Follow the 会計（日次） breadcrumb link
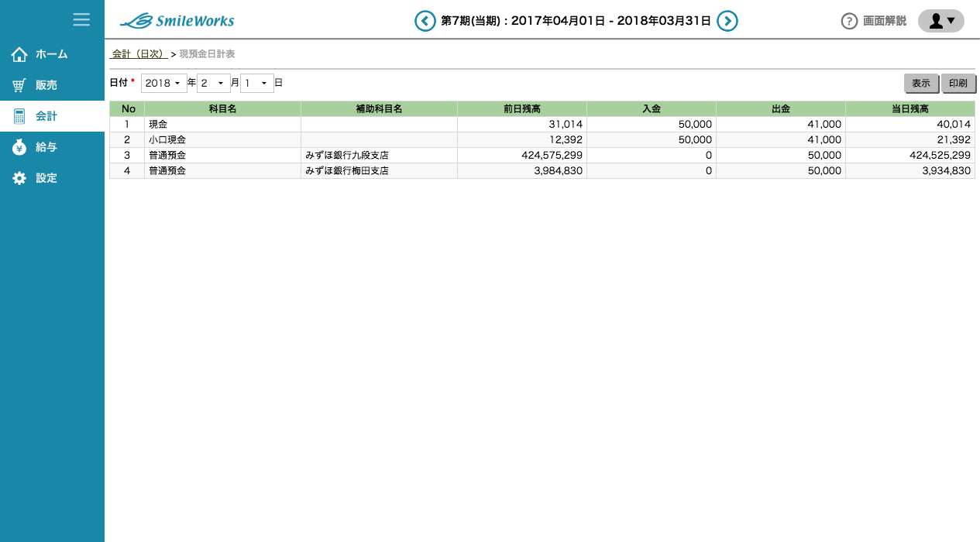 (139, 54)
